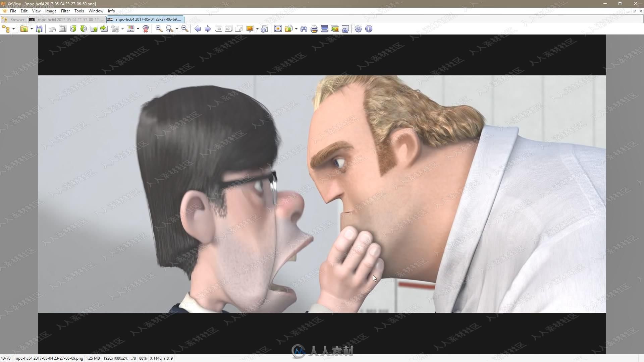
Task: Click the Scan/Acquire icon
Action: pyautogui.click(x=325, y=29)
